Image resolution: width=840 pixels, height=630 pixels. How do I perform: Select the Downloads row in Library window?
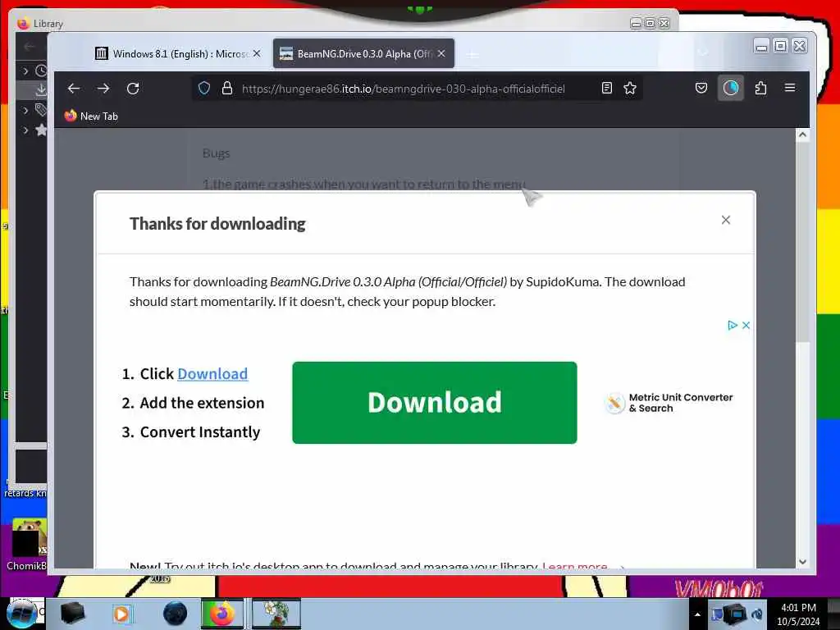coord(32,90)
